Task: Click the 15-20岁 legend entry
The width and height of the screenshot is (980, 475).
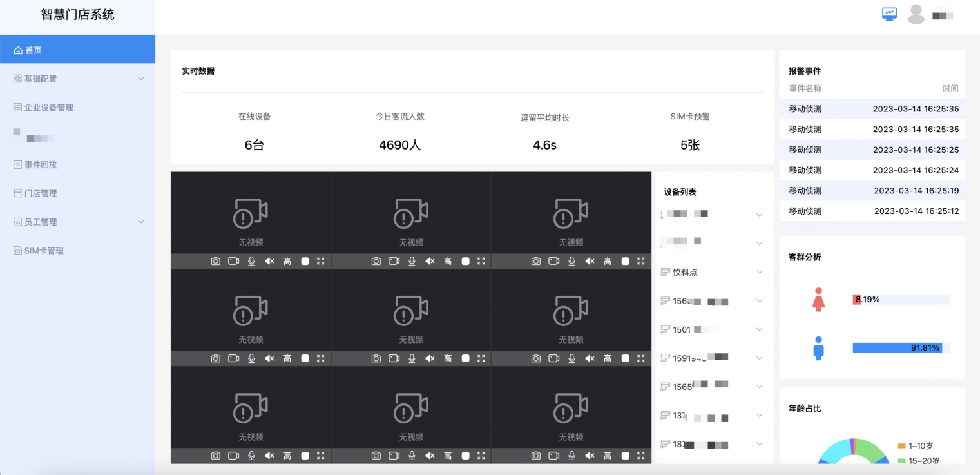Action: (x=919, y=461)
